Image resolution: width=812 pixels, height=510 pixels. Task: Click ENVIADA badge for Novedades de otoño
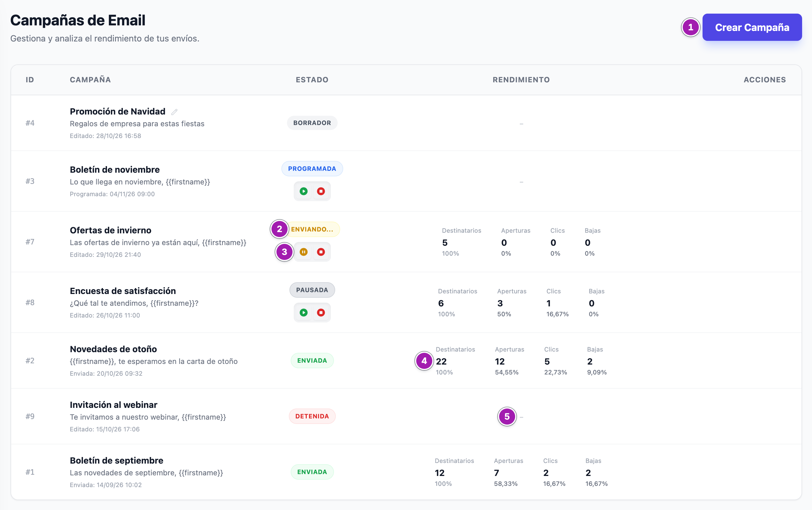pos(312,361)
